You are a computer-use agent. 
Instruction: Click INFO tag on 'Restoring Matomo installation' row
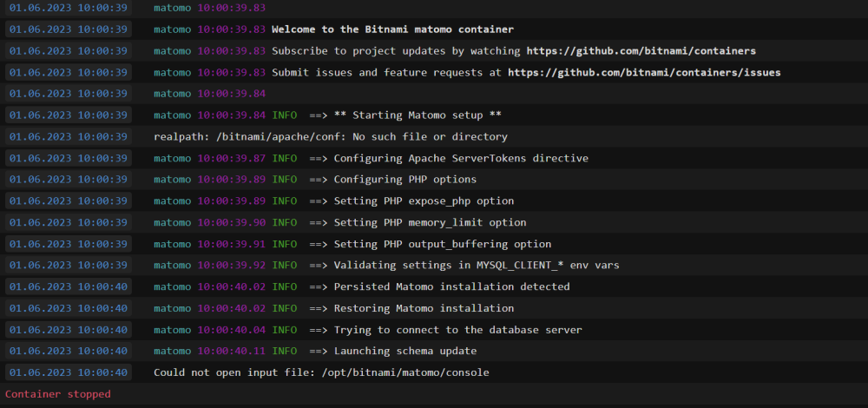(x=284, y=308)
